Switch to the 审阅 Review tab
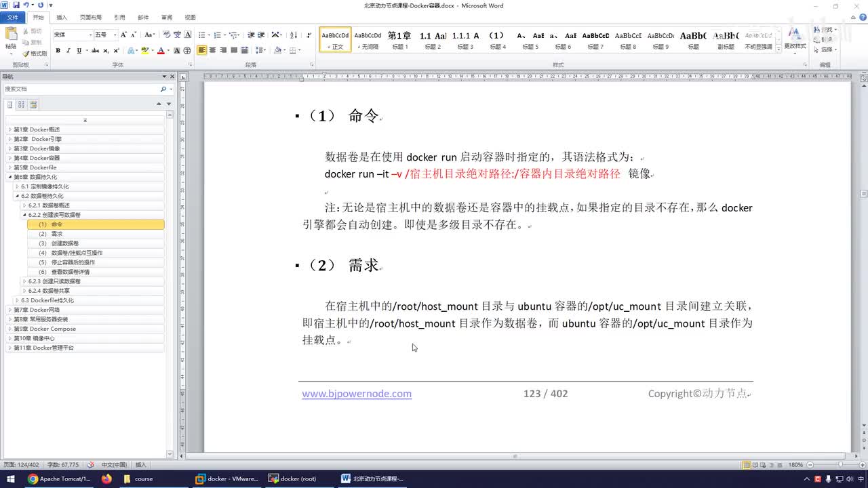This screenshot has height=488, width=868. [167, 17]
